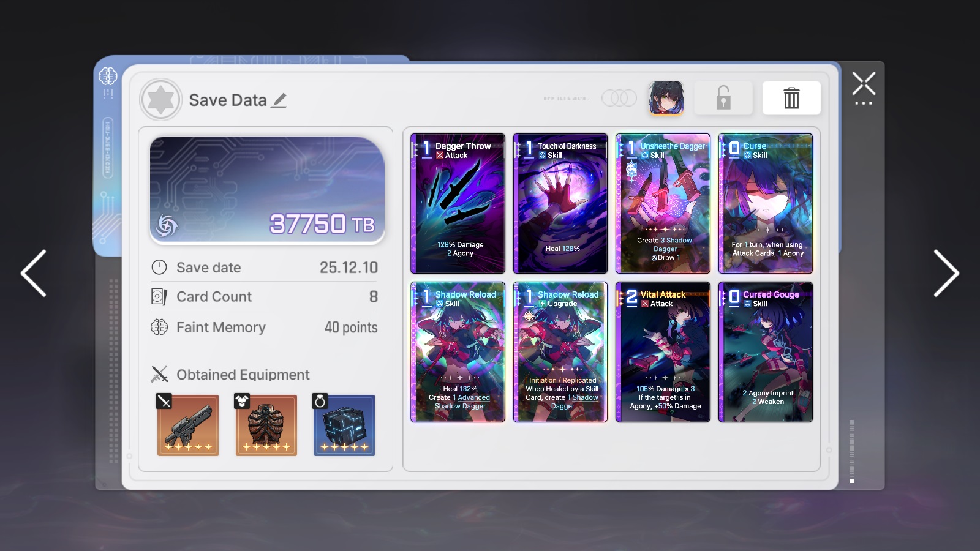Click the Card Count value 8
The width and height of the screenshot is (980, 551).
(x=374, y=297)
